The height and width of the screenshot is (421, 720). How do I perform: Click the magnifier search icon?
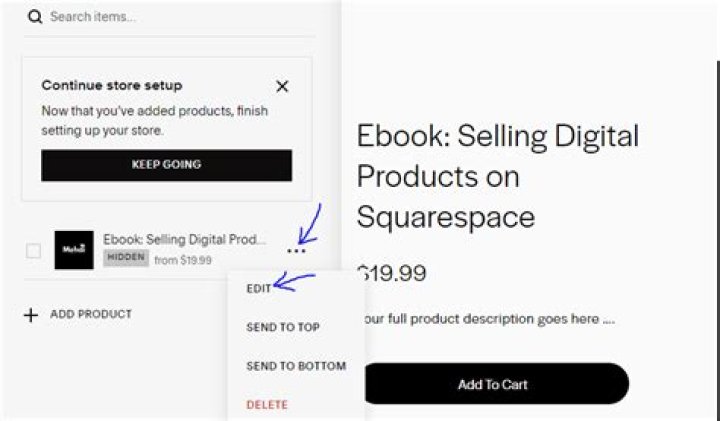point(35,17)
